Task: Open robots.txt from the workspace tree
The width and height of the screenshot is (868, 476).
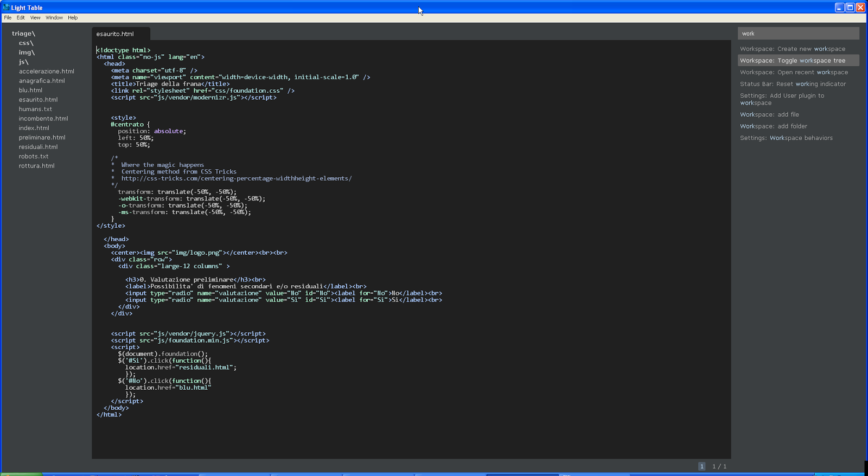Action: coord(34,156)
